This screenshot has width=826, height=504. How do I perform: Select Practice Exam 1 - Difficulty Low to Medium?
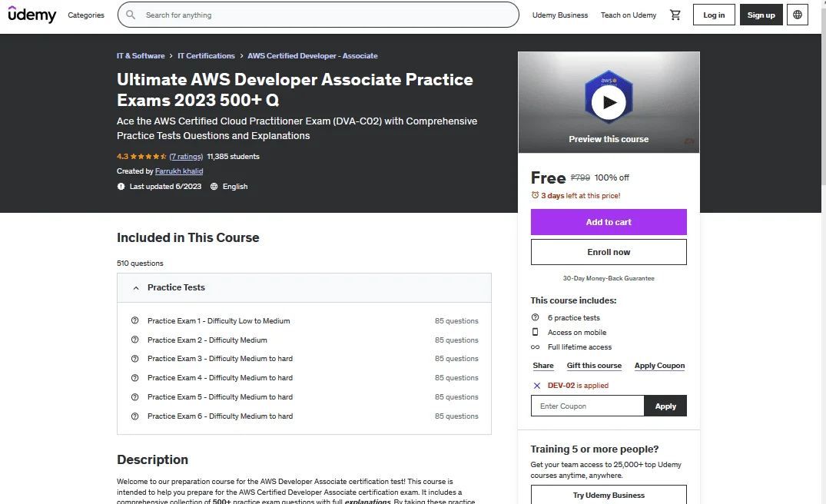[x=219, y=320]
